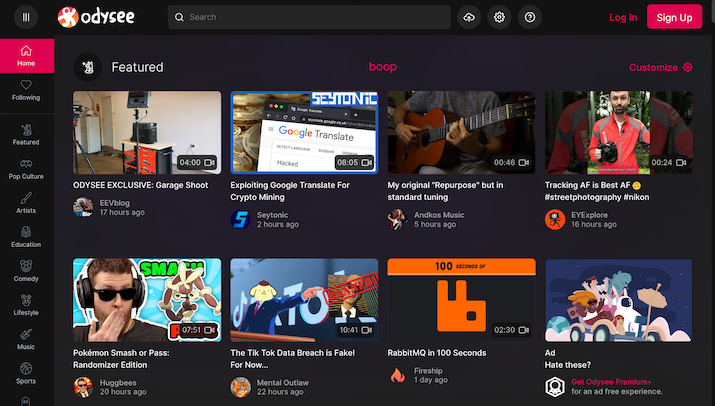Open the help question-mark icon
The width and height of the screenshot is (715, 406).
pos(530,17)
